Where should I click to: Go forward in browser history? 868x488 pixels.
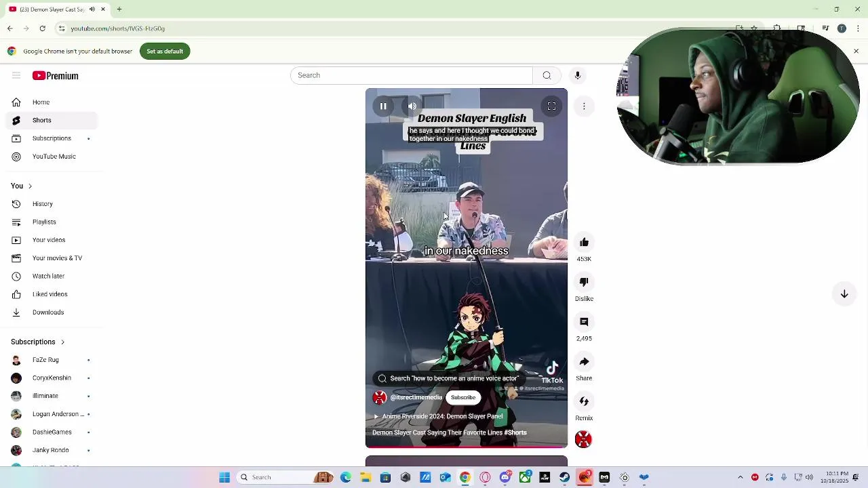[26, 28]
